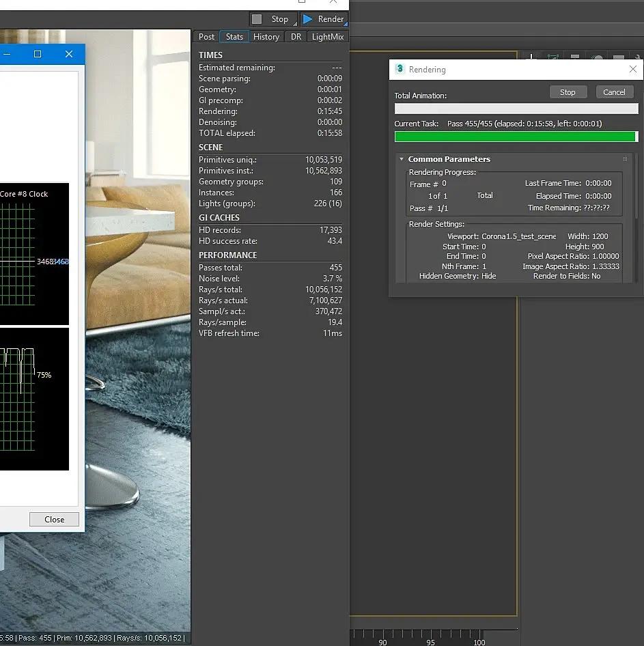
Task: Click the Render button with play icon
Action: pos(324,19)
